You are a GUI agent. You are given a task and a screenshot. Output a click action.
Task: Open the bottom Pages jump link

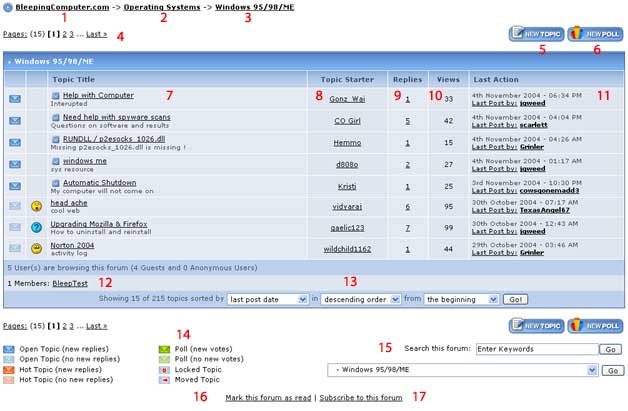pos(15,326)
